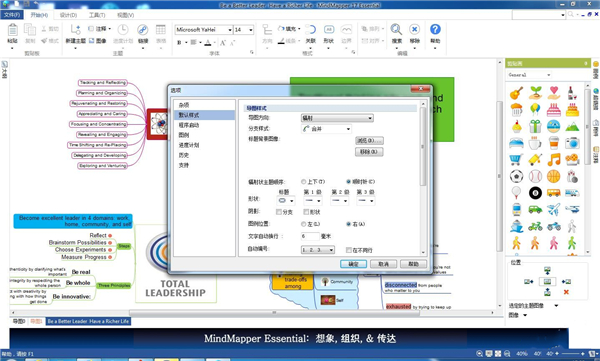Select the gift box clipart icon
This screenshot has height=361, width=600.
(x=535, y=126)
